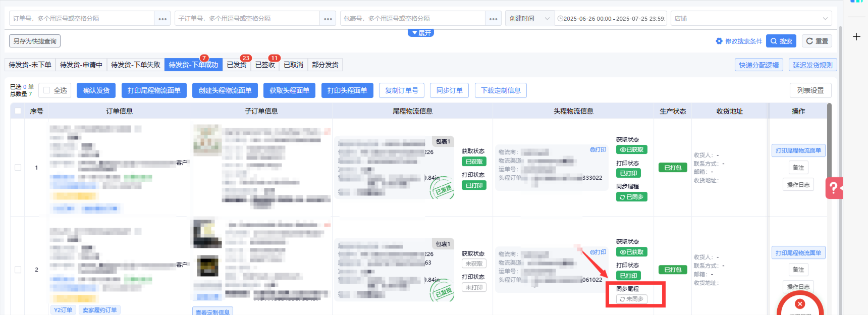Click 已获取 eye badge in row 1
Viewport: 868px width, 315px height.
pos(631,149)
